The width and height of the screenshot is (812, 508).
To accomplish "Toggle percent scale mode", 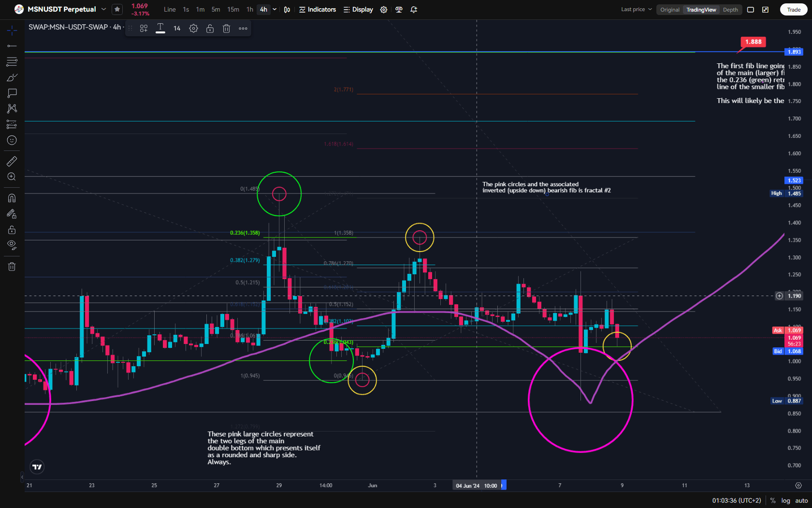I will (x=773, y=501).
